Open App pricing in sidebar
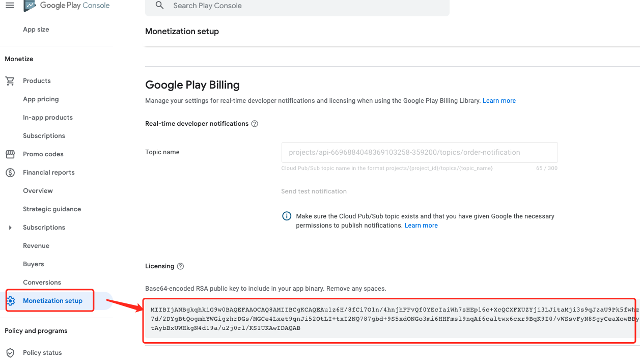 point(41,99)
